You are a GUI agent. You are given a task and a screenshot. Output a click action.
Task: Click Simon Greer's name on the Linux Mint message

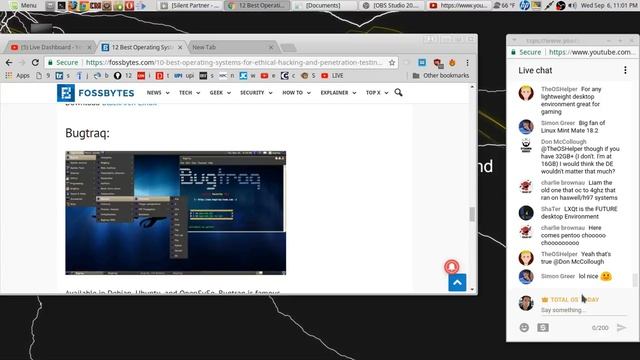coord(558,123)
